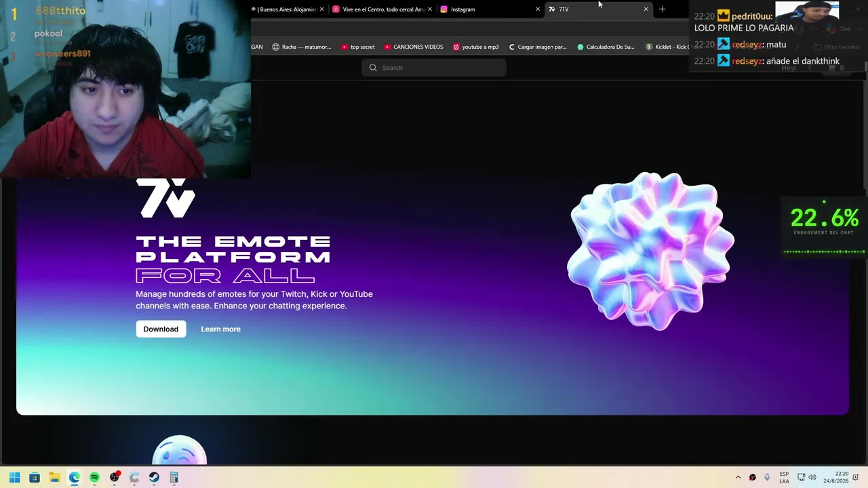
Task: Click the OBS icon in the system tray
Action: 753,478
